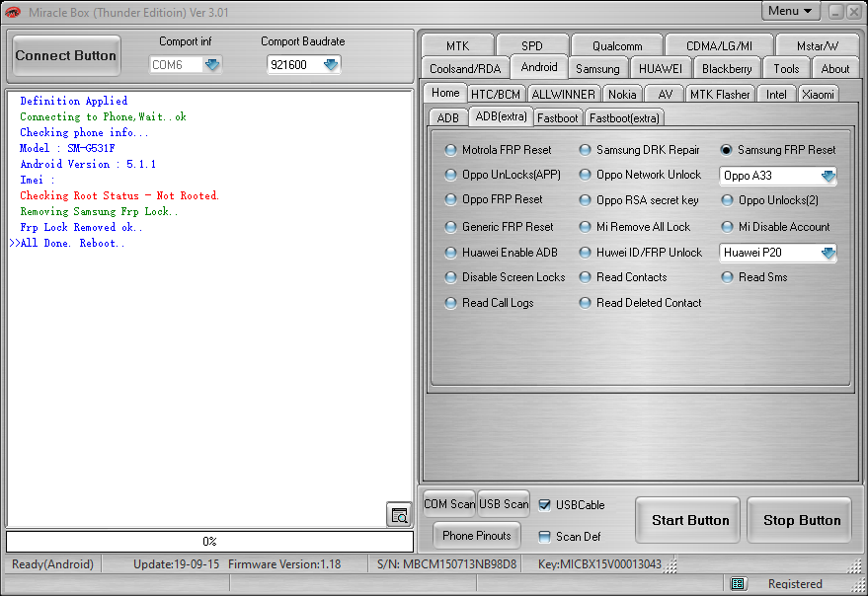This screenshot has height=596, width=868.
Task: Switch to the Qualcomm tab
Action: [x=616, y=45]
